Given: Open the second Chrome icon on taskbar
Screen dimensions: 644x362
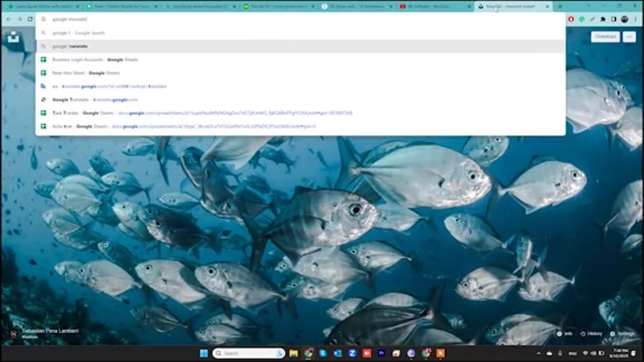Looking at the screenshot, I should click(x=426, y=353).
